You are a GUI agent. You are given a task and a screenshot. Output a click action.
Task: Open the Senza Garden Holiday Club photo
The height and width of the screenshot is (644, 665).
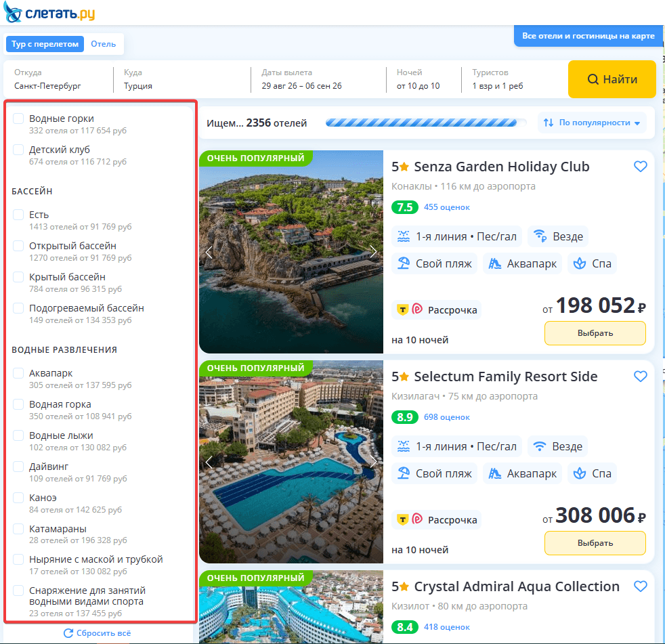pos(291,252)
